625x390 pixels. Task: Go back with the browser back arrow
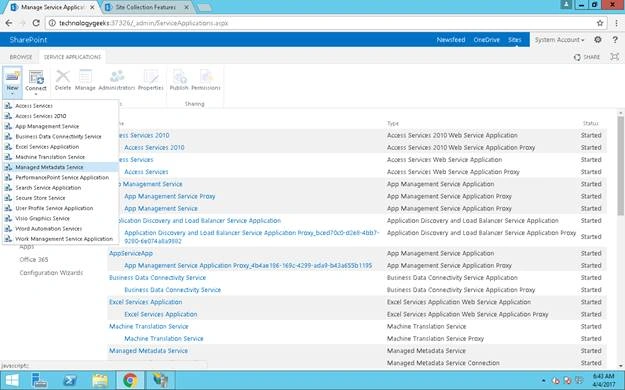tap(9, 23)
